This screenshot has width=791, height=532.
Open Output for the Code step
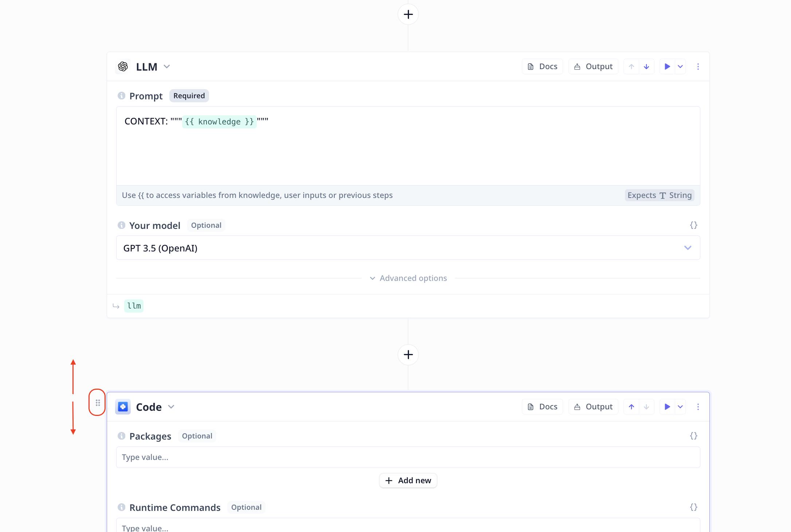pyautogui.click(x=593, y=407)
